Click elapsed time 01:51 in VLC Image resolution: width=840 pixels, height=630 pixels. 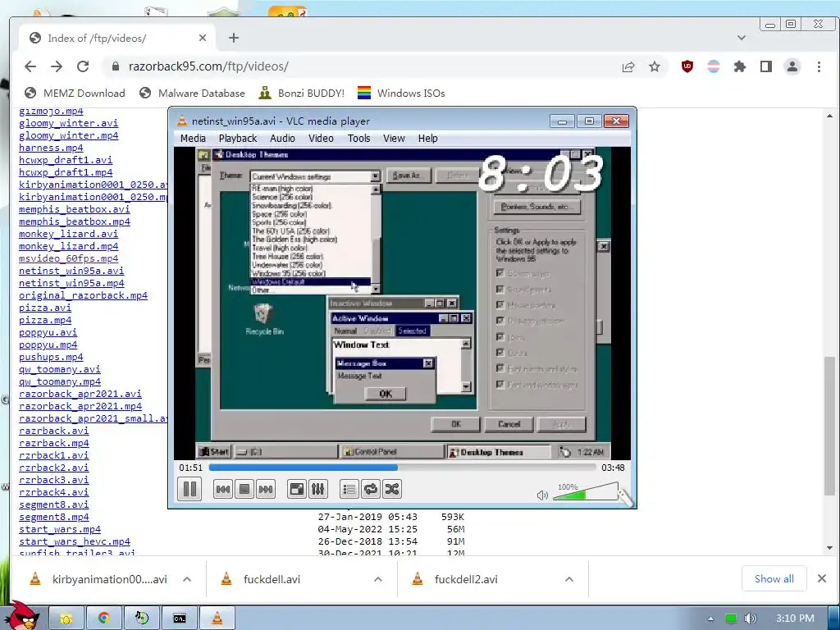(x=190, y=468)
